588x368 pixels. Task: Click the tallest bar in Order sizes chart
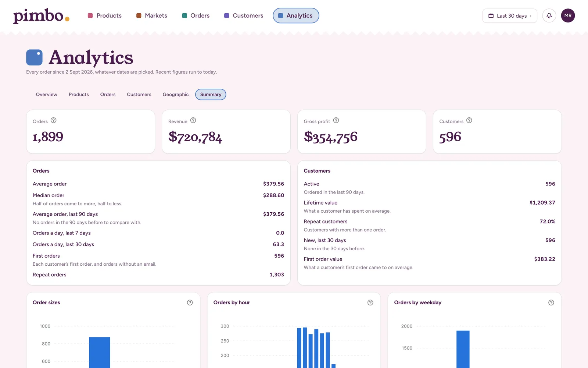[x=100, y=353]
